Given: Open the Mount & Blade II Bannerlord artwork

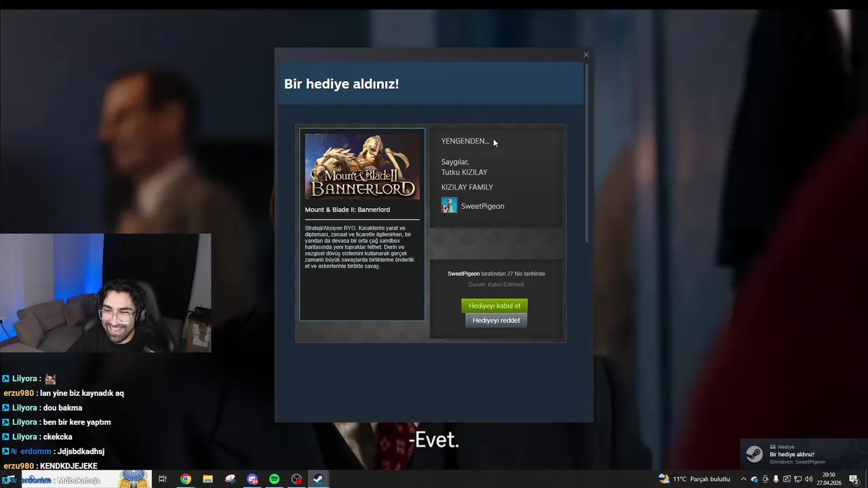Looking at the screenshot, I should click(362, 166).
